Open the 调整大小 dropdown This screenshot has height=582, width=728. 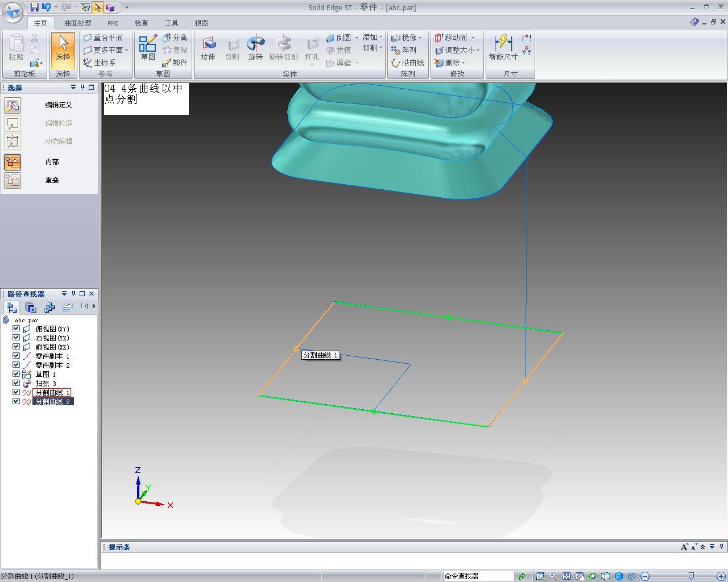(478, 50)
